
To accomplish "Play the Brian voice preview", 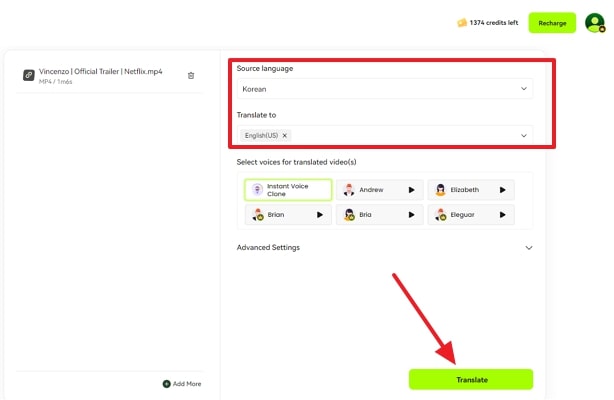I will pyautogui.click(x=320, y=215).
